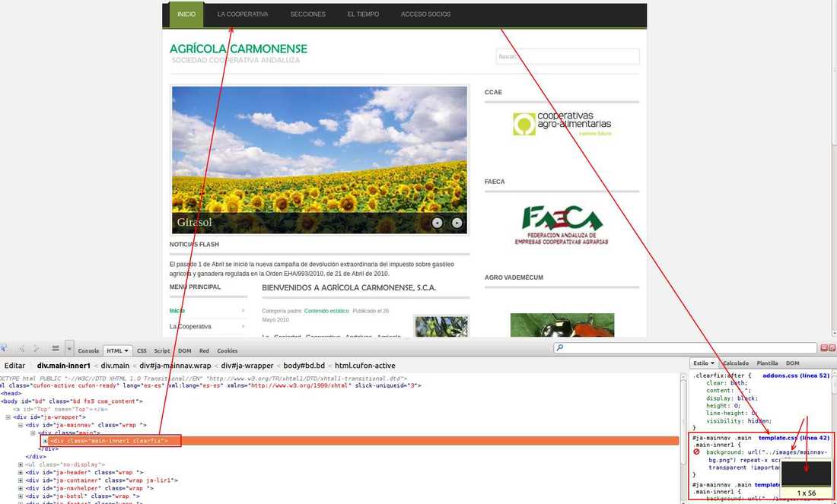
Task: Click the Editar button in Firebug
Action: point(15,366)
